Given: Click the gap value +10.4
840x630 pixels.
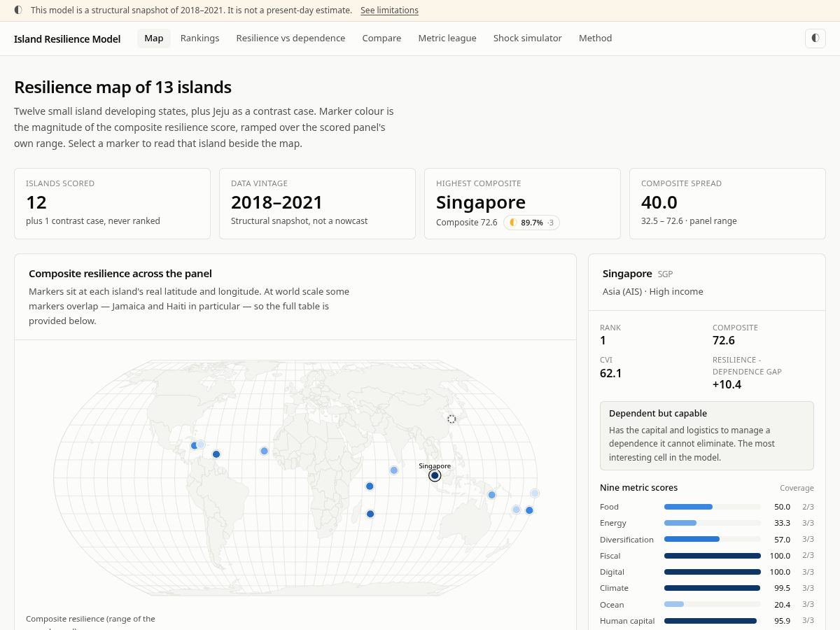Looking at the screenshot, I should (x=727, y=384).
